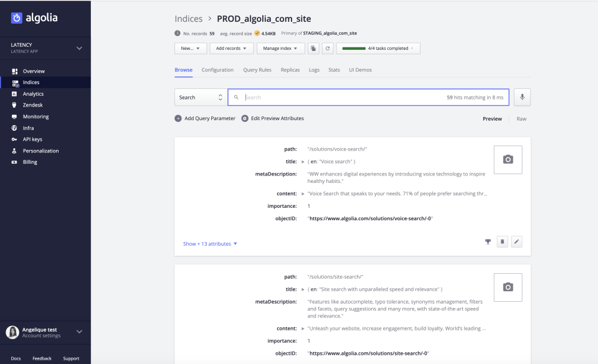This screenshot has height=364, width=598.
Task: Open voice search with the microphone icon
Action: click(522, 97)
